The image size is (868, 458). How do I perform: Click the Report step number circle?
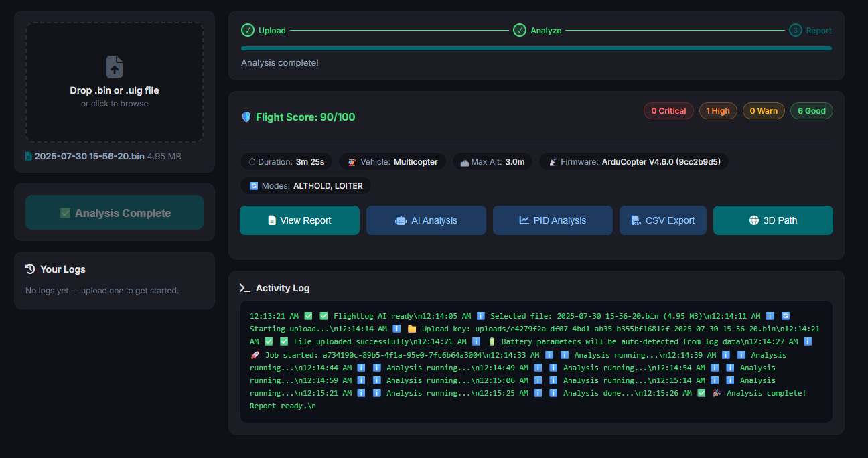tap(796, 30)
